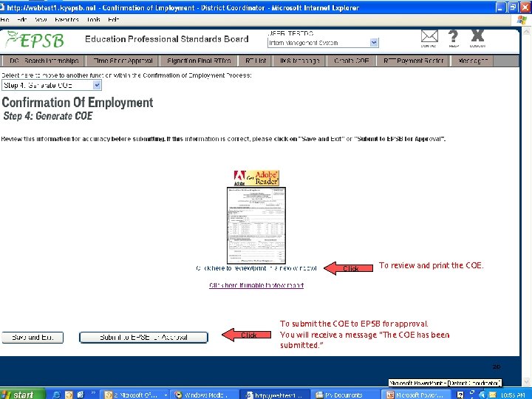The width and height of the screenshot is (532, 399).
Task: Open the DC - Search Internships tab
Action: (43, 61)
